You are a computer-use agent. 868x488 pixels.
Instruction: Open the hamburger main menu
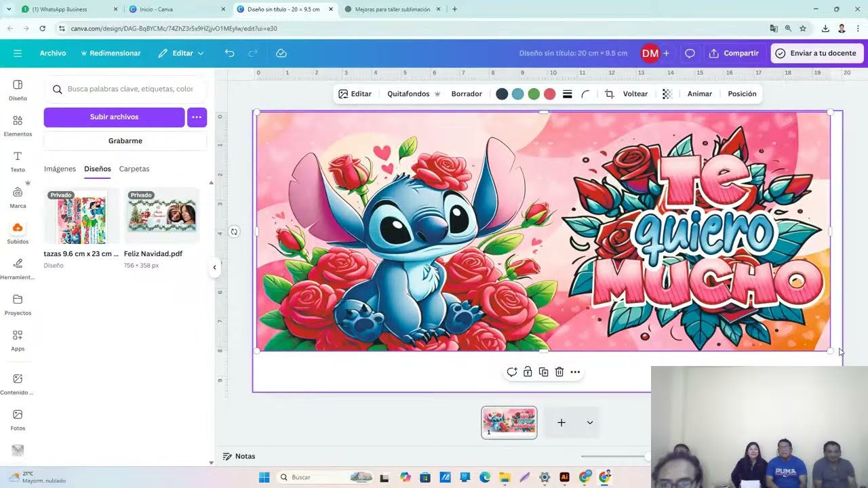click(18, 53)
